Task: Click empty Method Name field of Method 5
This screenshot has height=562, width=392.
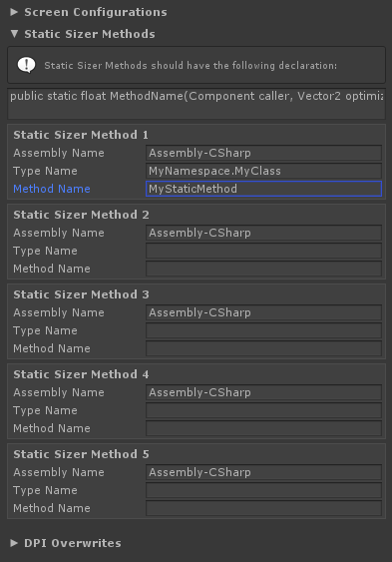Action: tap(264, 509)
